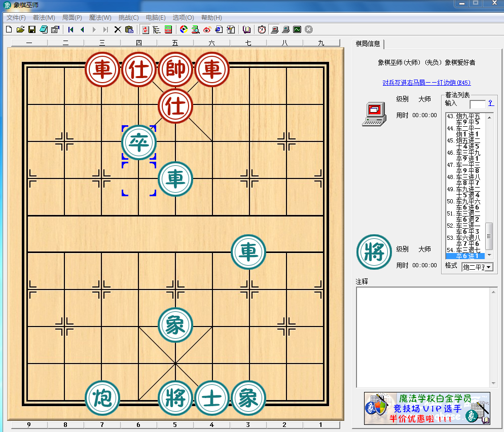Step back one move green arrow
504x432 pixels.
click(x=82, y=29)
